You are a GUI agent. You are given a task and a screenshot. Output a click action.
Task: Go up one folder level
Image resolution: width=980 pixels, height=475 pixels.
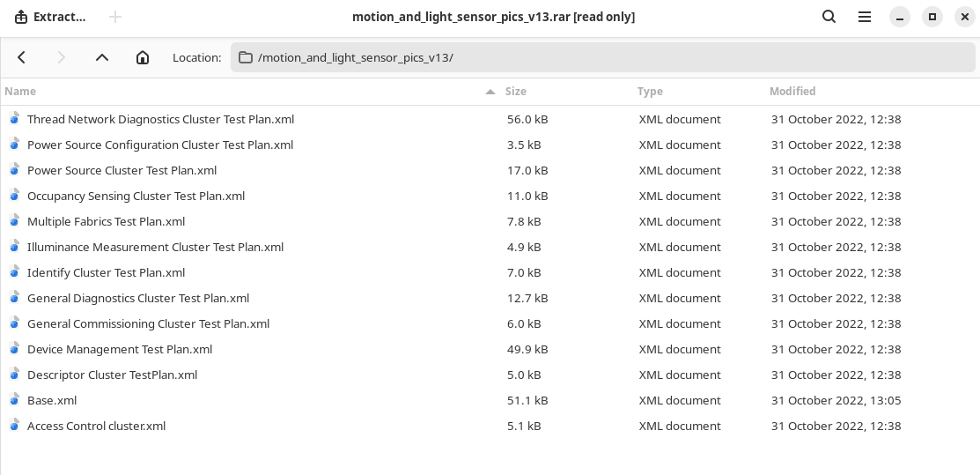tap(102, 57)
